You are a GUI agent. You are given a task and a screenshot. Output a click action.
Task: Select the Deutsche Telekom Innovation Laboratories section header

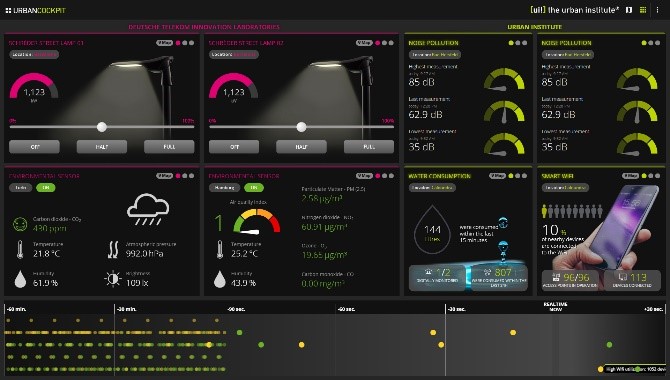tap(204, 27)
